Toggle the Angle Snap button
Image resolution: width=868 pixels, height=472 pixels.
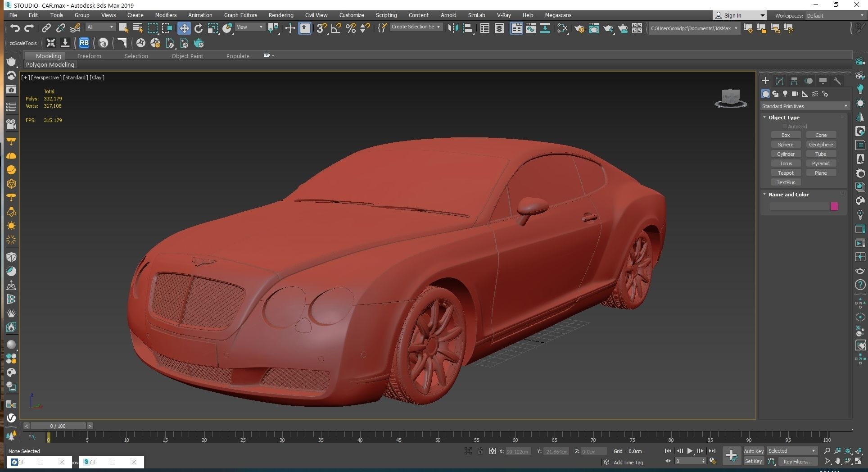[x=336, y=28]
